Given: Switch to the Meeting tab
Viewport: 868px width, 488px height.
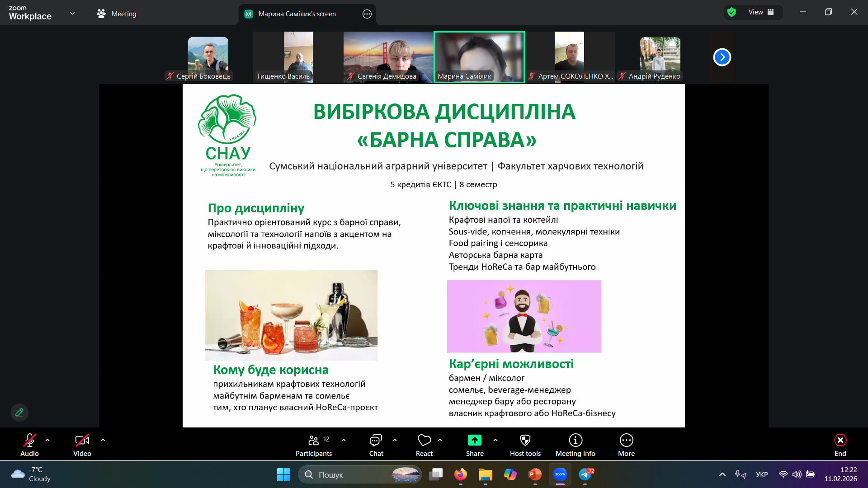Looking at the screenshot, I should (x=117, y=14).
